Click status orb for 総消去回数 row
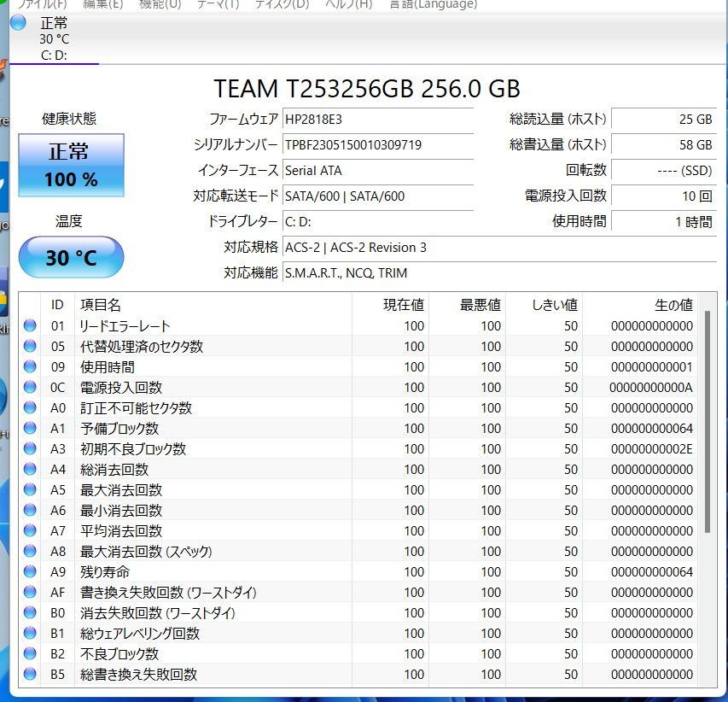The height and width of the screenshot is (702, 728). pos(30,469)
